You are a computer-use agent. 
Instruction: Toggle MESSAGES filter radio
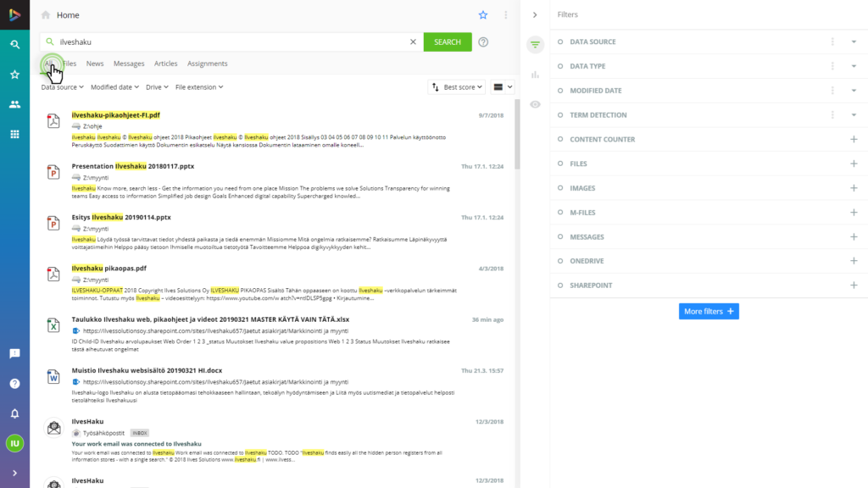[x=560, y=237]
